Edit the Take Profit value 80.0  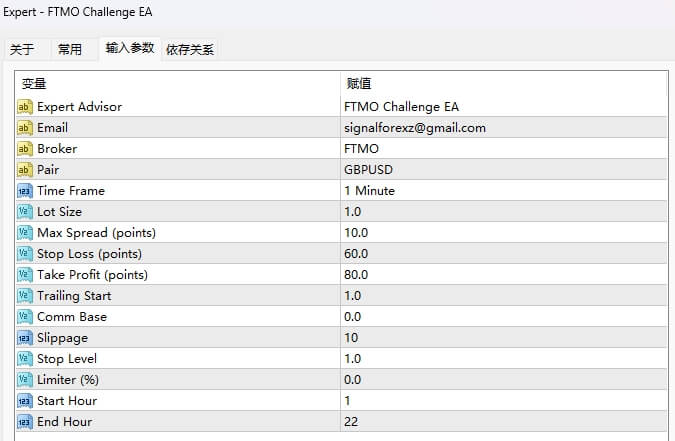coord(356,275)
